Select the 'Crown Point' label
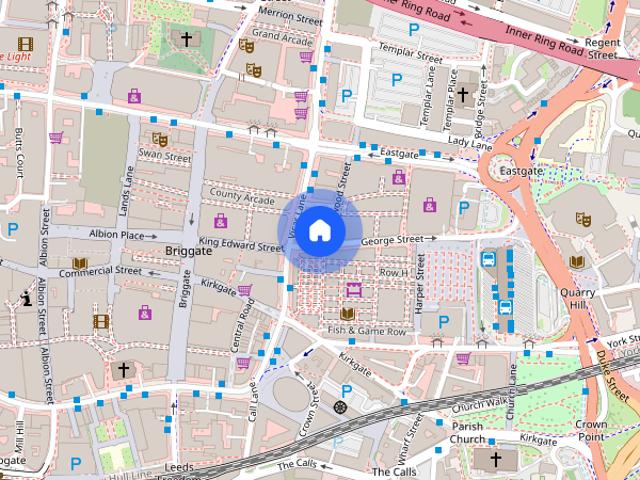The image size is (640, 480). tap(591, 430)
